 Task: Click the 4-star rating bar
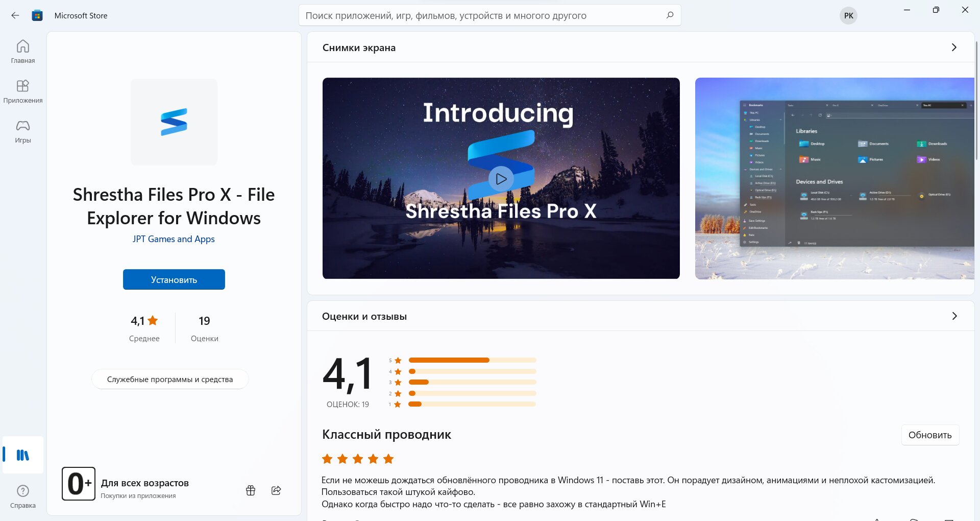click(472, 371)
